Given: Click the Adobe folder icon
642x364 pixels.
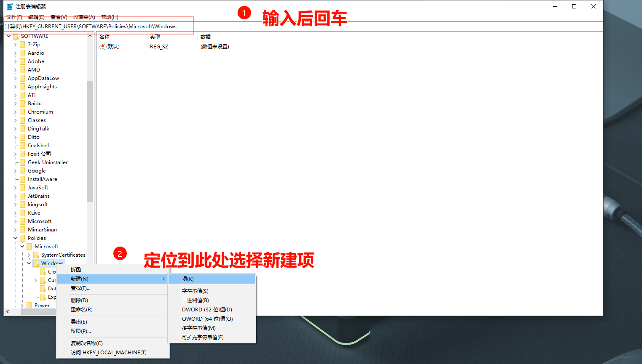Looking at the screenshot, I should (x=22, y=61).
